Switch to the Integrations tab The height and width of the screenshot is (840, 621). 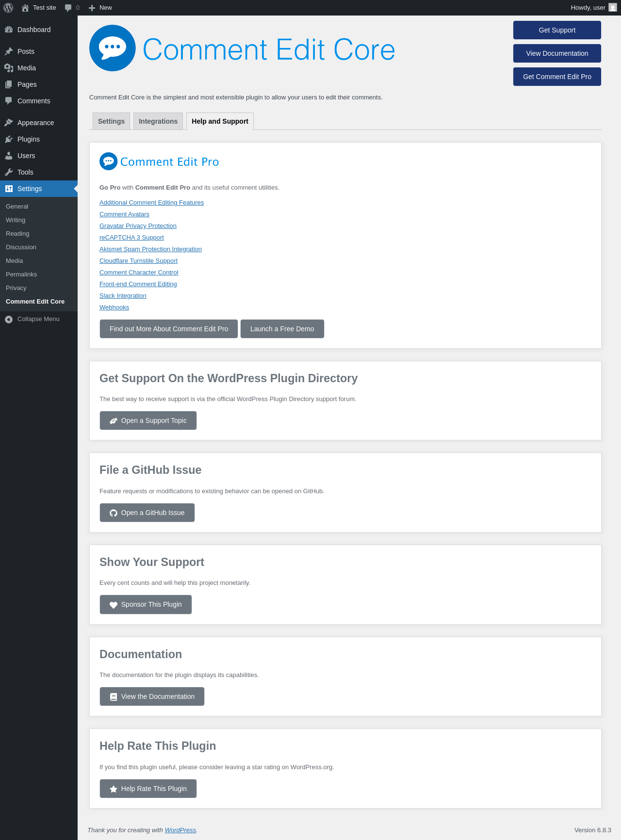point(158,121)
